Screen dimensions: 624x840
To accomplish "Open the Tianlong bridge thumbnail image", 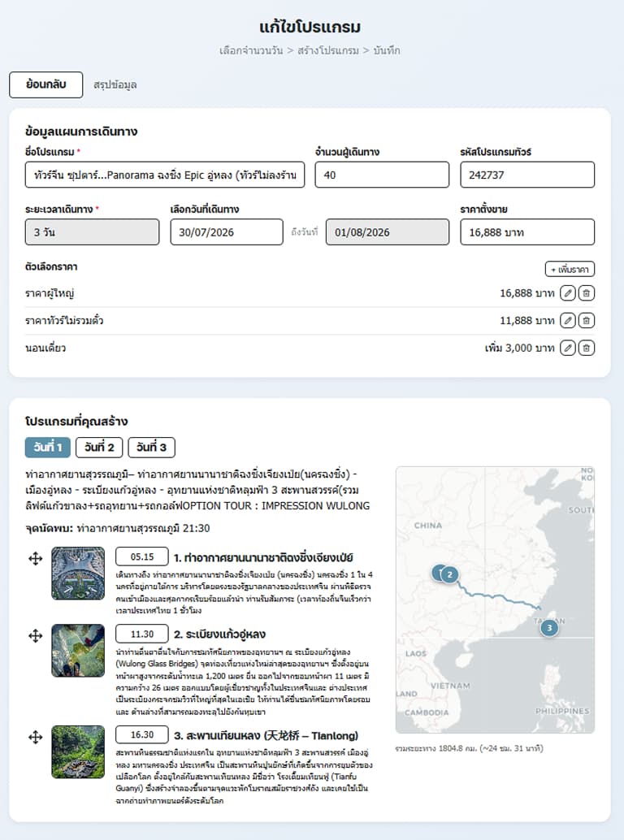I will click(78, 751).
